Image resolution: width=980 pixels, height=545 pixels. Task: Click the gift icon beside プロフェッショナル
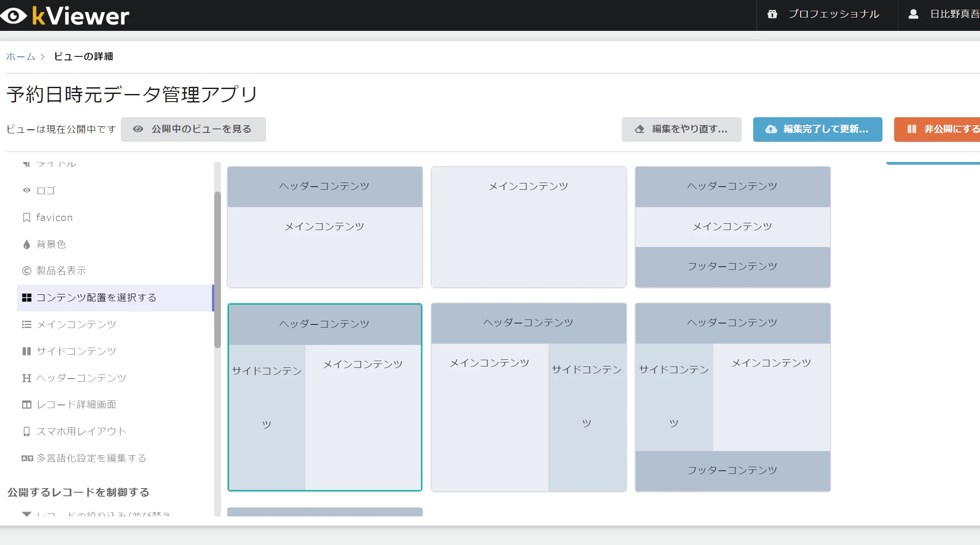pos(772,14)
